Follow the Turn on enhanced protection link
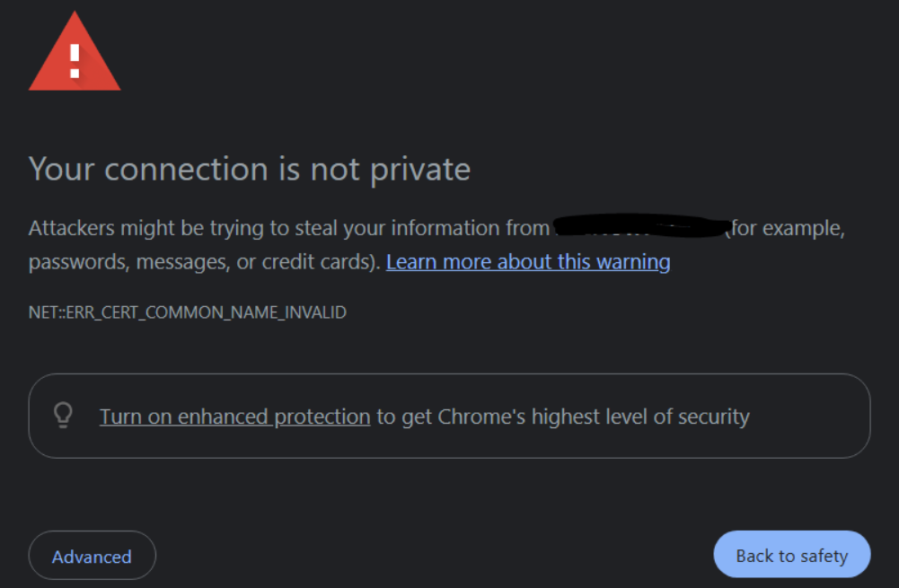 234,417
